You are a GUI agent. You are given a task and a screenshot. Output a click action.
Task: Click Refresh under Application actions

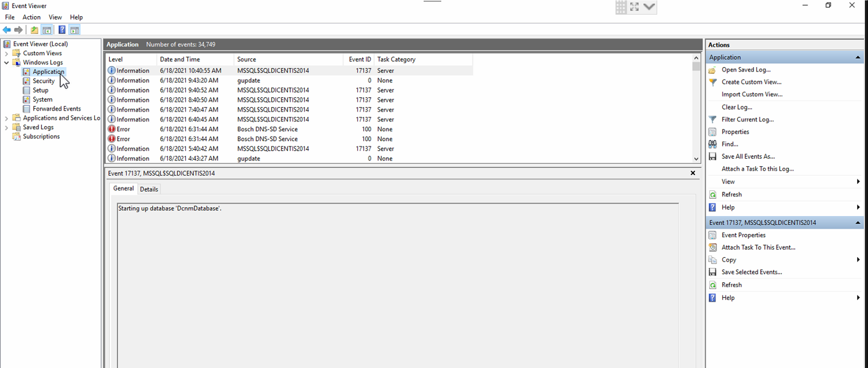click(732, 194)
